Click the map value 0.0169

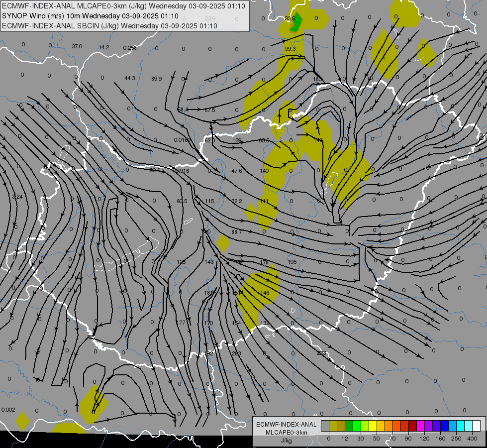pos(182,140)
